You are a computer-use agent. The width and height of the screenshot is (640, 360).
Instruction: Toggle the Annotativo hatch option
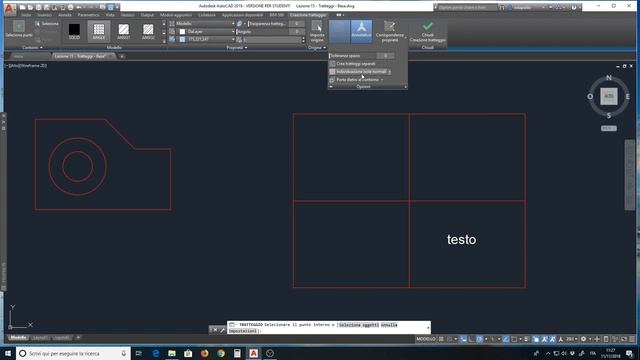point(361,31)
